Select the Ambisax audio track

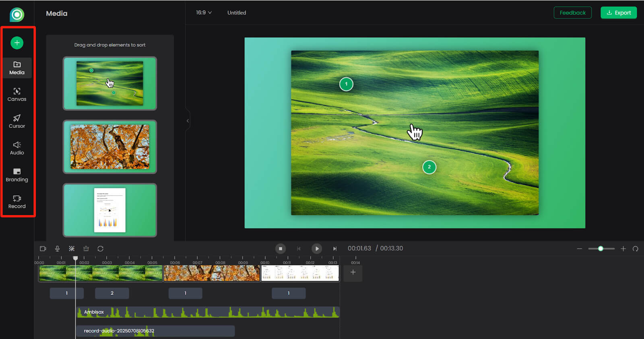tap(208, 312)
